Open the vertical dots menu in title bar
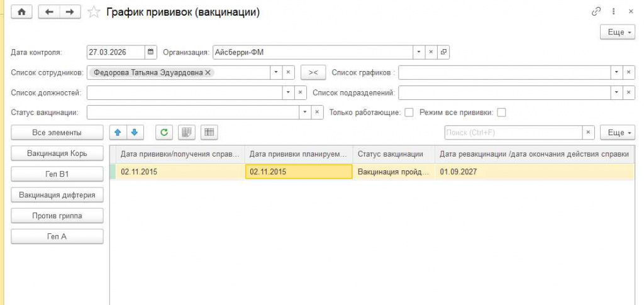Screen dimensions: 644x305 click(614, 12)
